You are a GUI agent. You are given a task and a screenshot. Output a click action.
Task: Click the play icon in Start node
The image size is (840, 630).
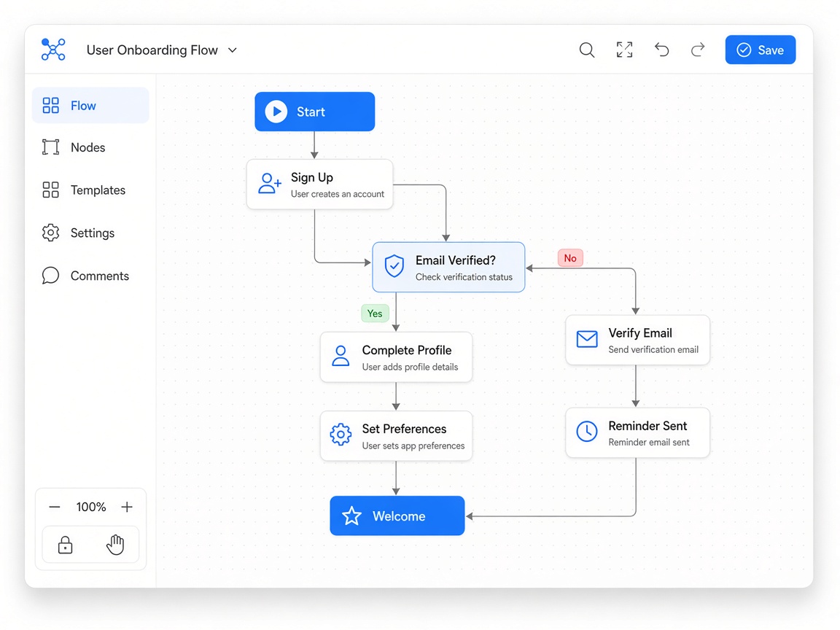click(276, 112)
